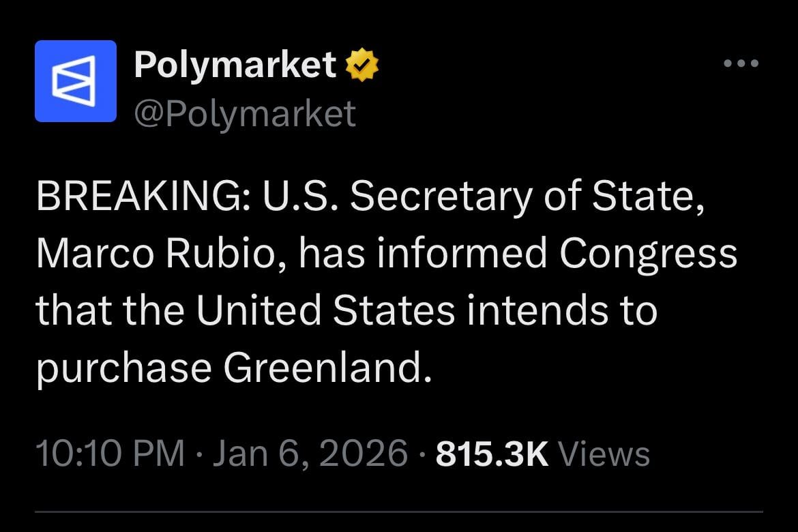This screenshot has height=532, width=798.
Task: Click the 815.3K view count
Action: pos(492,454)
